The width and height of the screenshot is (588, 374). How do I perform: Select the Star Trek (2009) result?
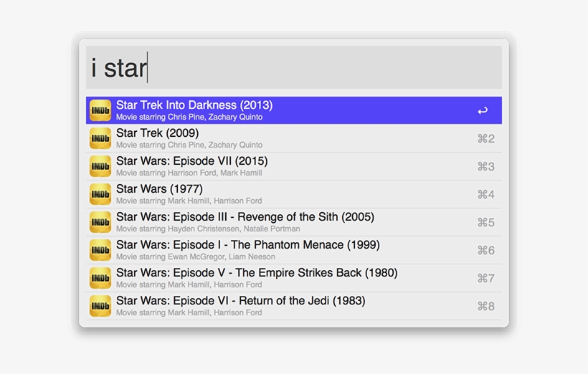tap(158, 133)
